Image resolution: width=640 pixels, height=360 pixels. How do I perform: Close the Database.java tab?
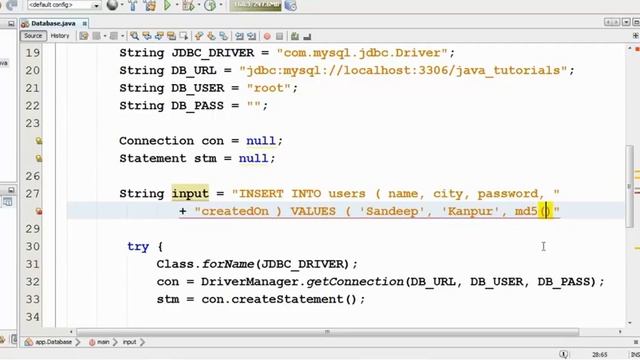pyautogui.click(x=84, y=24)
